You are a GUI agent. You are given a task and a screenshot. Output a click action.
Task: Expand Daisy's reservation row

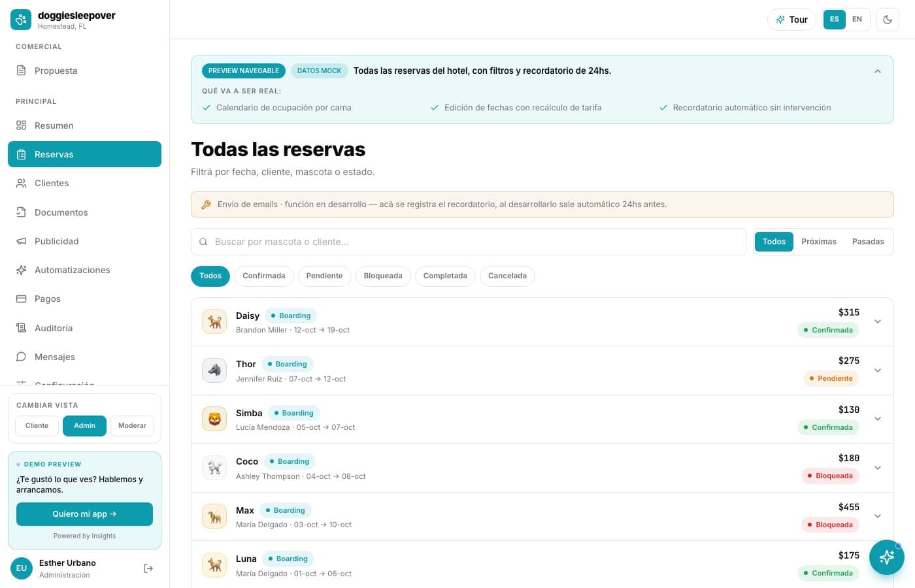pos(542,322)
